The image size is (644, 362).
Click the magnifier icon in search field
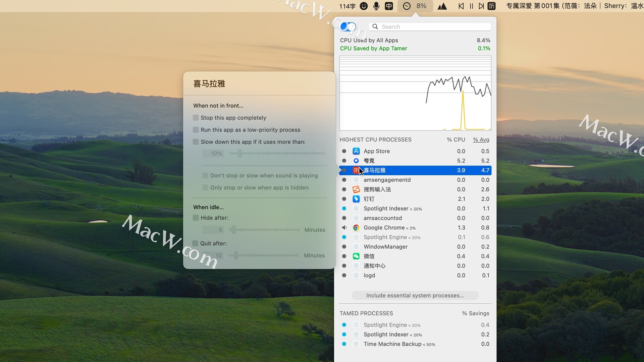pos(375,27)
